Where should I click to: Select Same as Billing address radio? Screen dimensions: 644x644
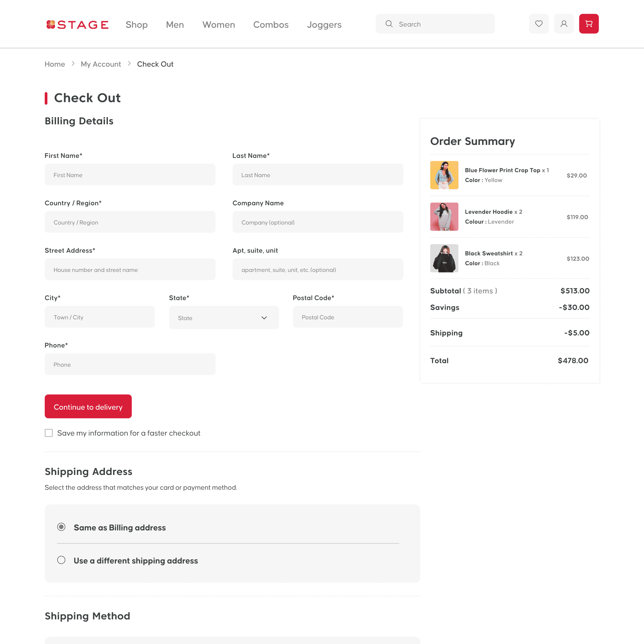[x=61, y=527]
